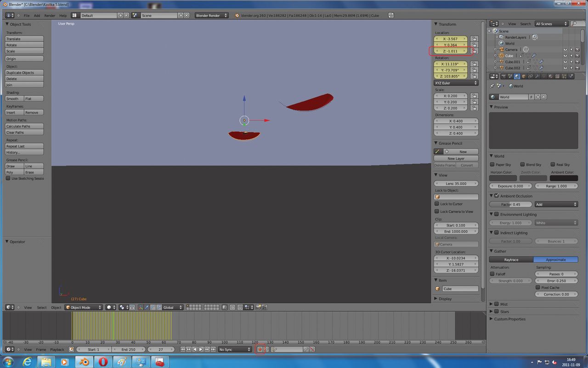
Task: Open the Scene properties tab icon
Action: [x=510, y=76]
